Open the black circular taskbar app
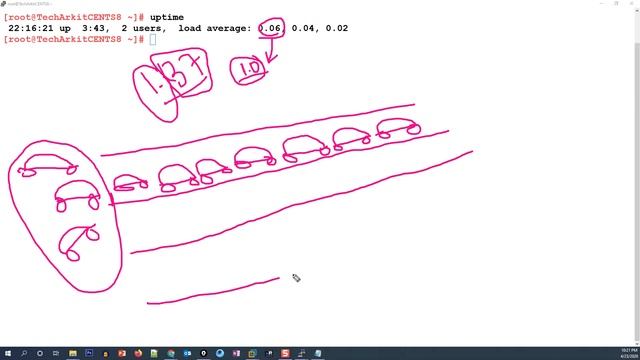Image resolution: width=640 pixels, height=360 pixels. coord(203,353)
